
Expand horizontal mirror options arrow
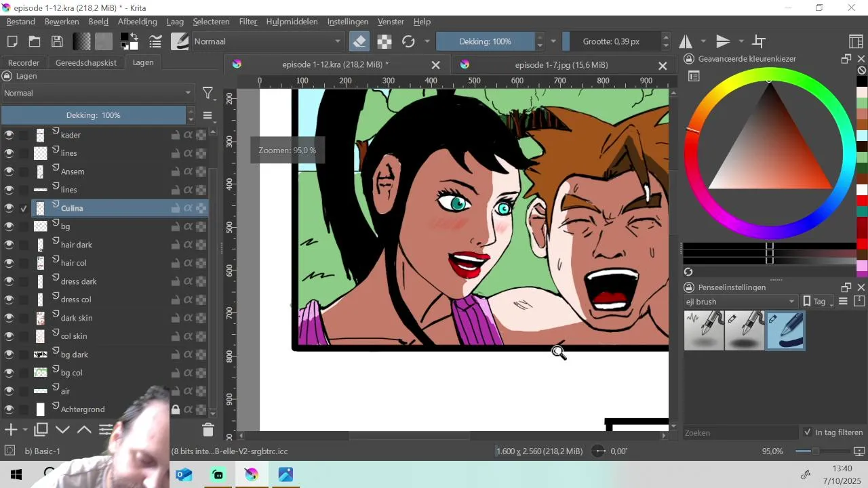coord(703,41)
